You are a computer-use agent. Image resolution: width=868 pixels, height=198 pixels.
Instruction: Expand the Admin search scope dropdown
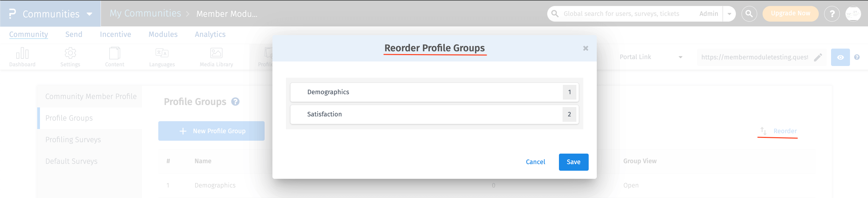(x=730, y=13)
